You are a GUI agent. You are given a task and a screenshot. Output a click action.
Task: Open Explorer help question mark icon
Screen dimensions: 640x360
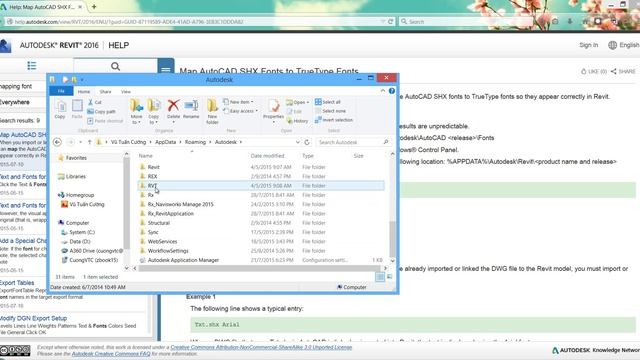point(392,91)
